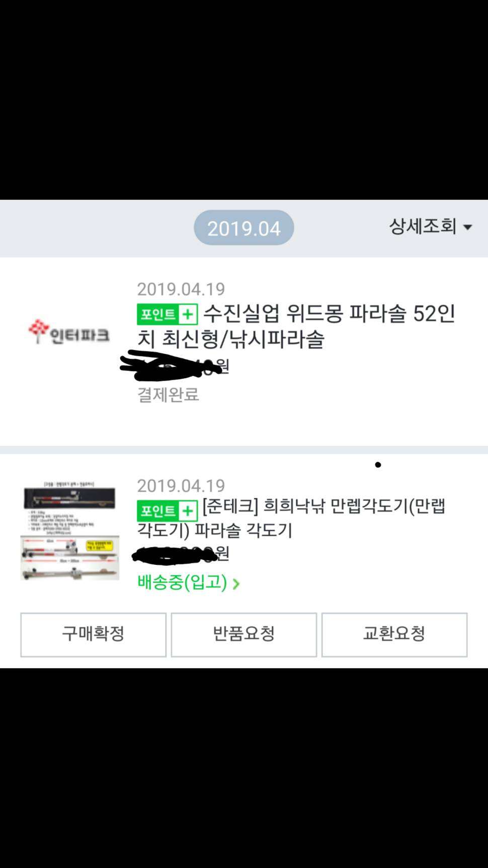Screen dimensions: 488x868
Task: Click the arrow next to 상세조회
Action: [x=467, y=228]
